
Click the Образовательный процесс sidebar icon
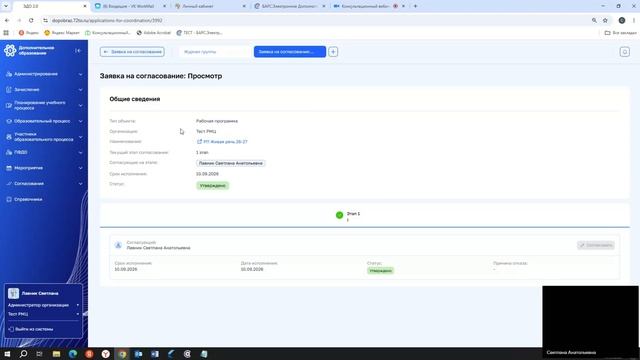coord(9,121)
